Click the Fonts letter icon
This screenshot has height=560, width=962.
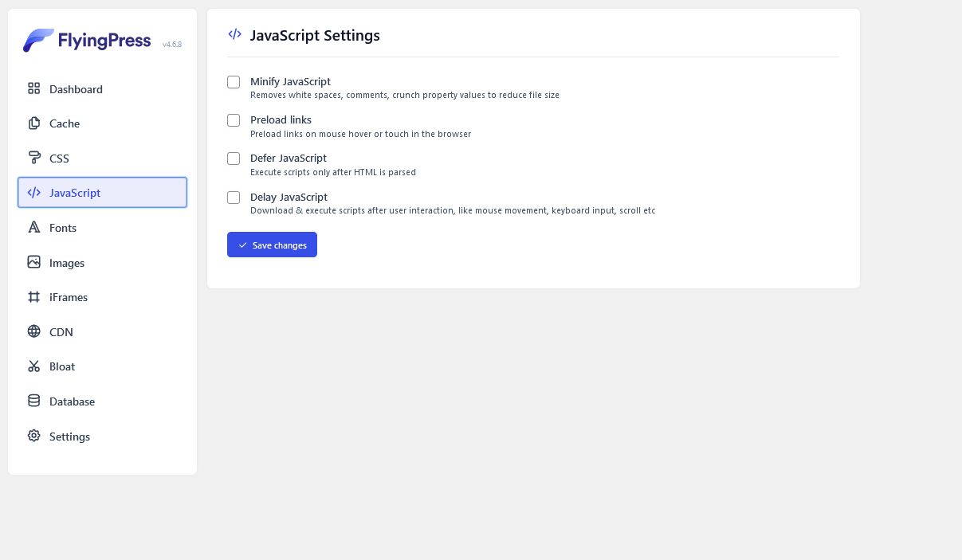33,227
